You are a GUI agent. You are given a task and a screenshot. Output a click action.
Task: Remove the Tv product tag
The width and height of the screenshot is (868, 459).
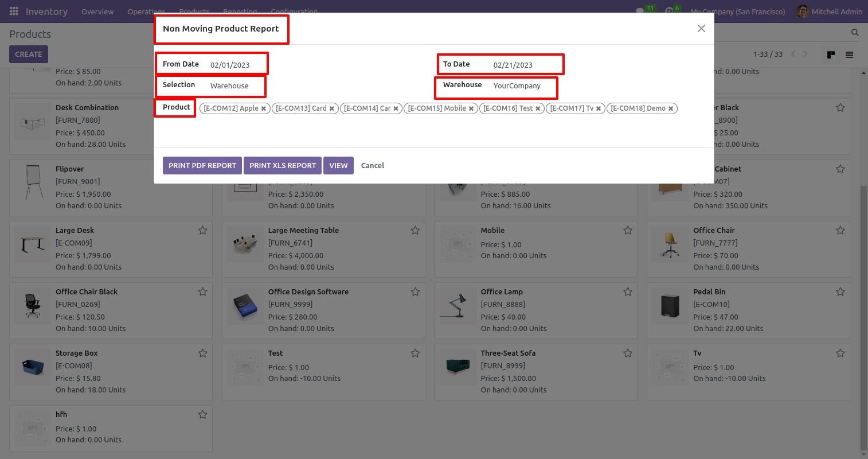click(x=599, y=108)
